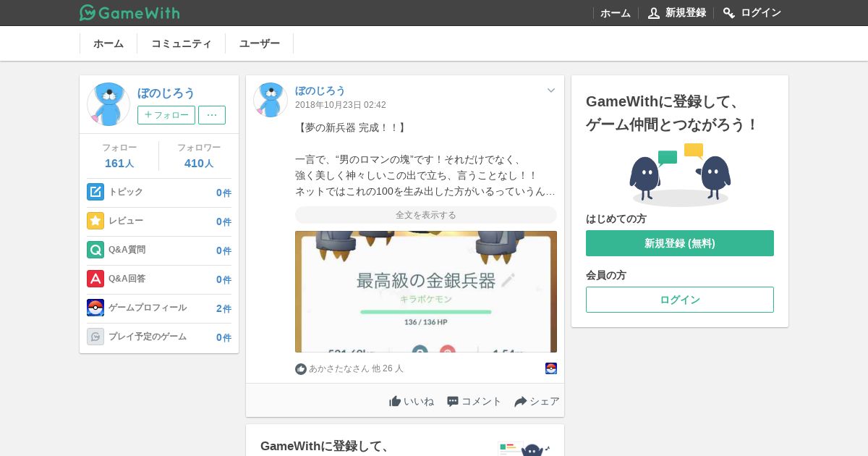Viewport: 868px width, 456px height.
Task: Open the more options ellipsis button
Action: 212,115
